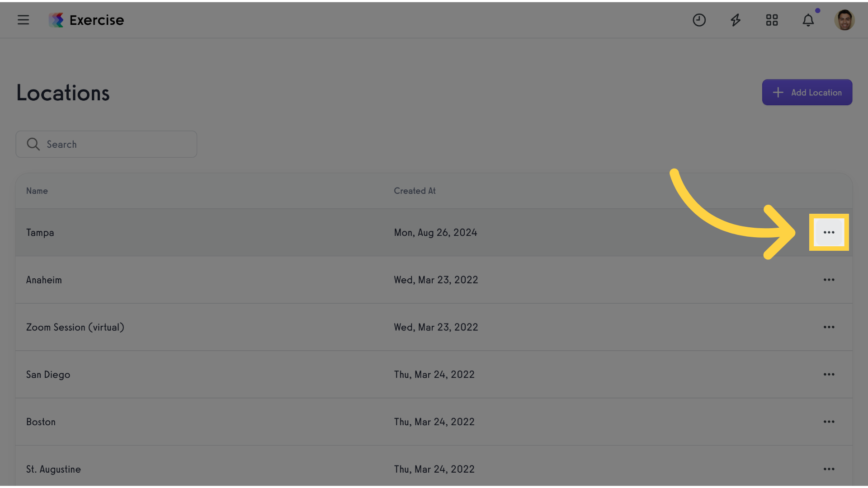
Task: Open the clock history icon
Action: [699, 20]
